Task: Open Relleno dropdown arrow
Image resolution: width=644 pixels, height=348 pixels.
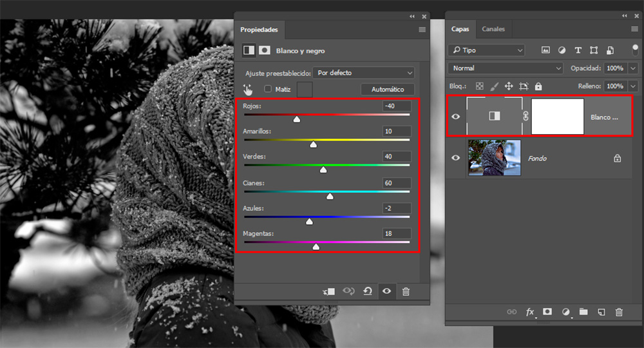Action: pos(633,86)
